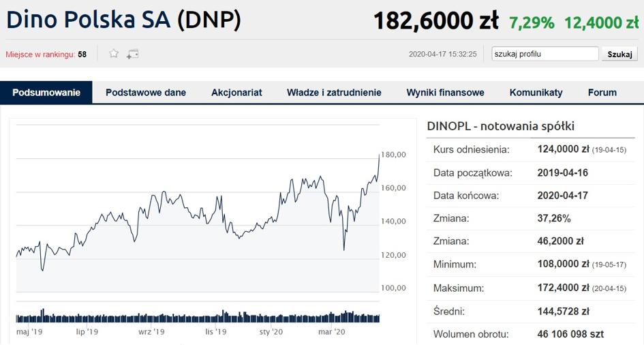This screenshot has height=345, width=644.
Task: Click the 'maj '19' label on chart axis
Action: click(29, 332)
